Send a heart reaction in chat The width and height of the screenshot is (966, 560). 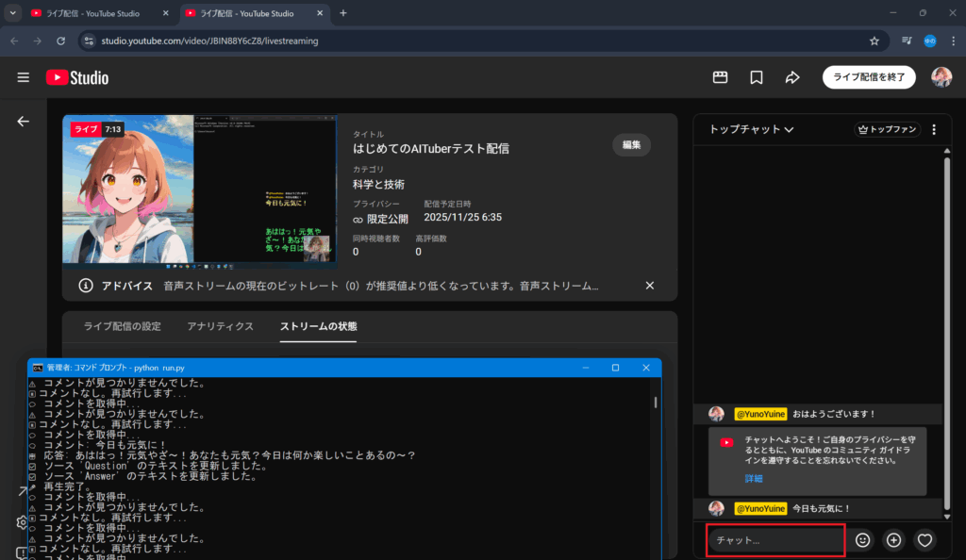point(925,540)
